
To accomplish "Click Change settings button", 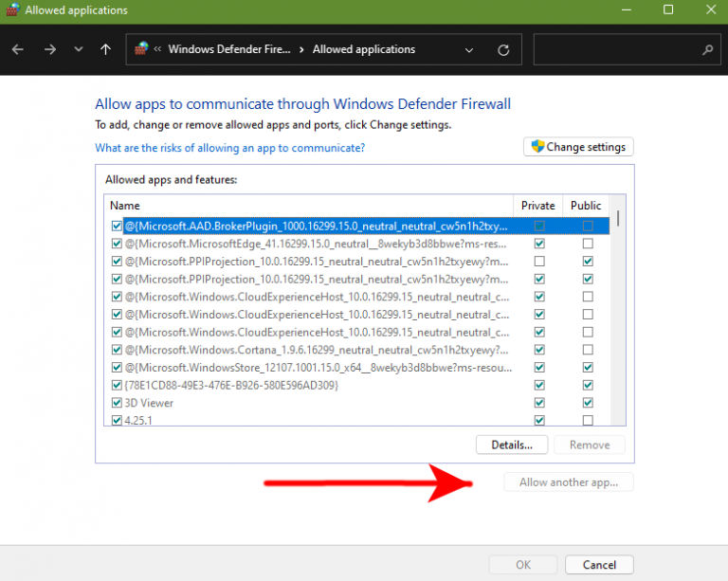I will coord(578,147).
